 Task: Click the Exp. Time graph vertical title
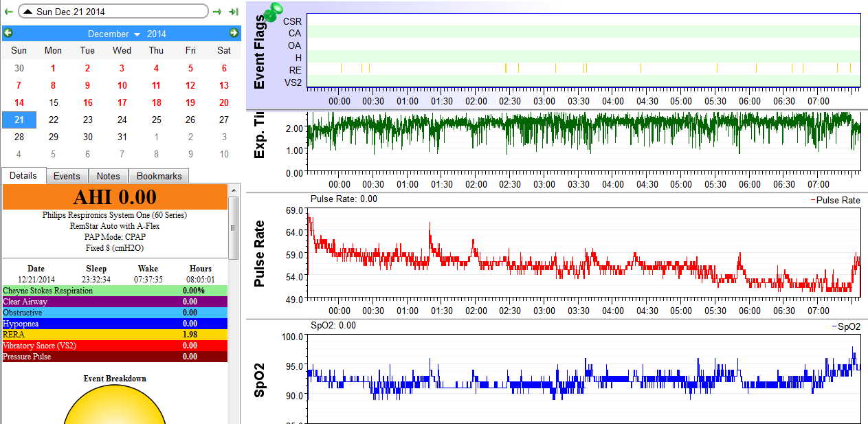259,137
